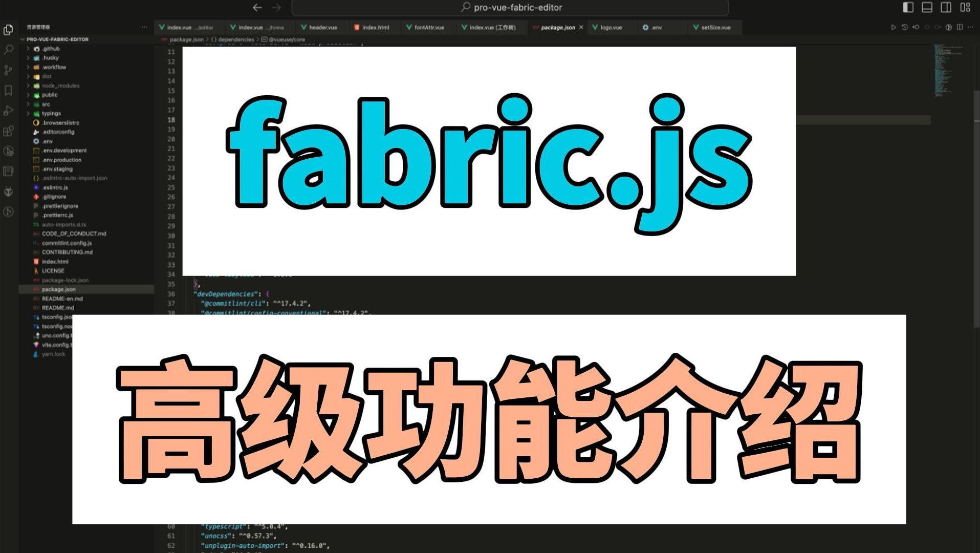Click the code minimap at right

tap(949, 71)
